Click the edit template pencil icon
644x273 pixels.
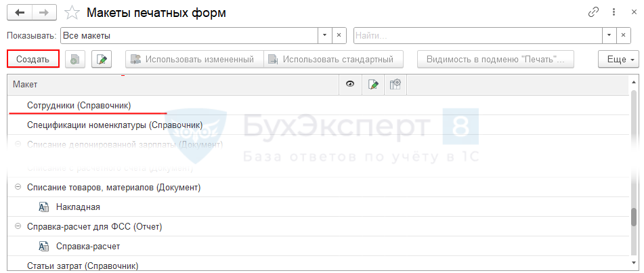102,59
